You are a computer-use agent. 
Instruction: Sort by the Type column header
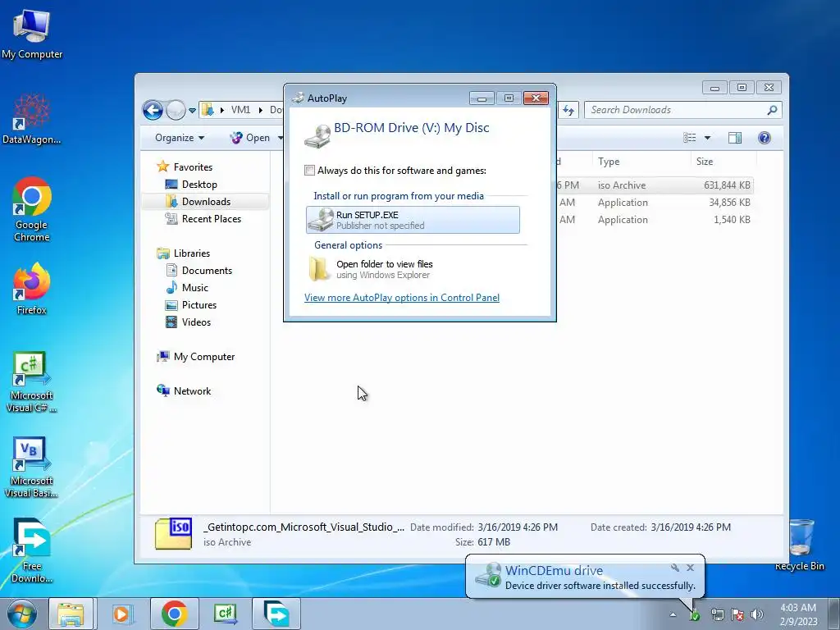[641, 162]
